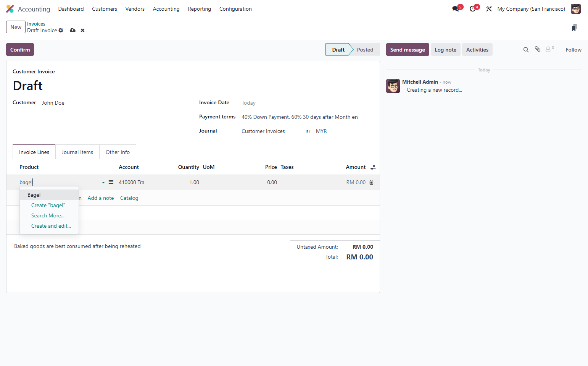Attach files with the paperclip icon
This screenshot has height=366, width=588.
[x=538, y=49]
